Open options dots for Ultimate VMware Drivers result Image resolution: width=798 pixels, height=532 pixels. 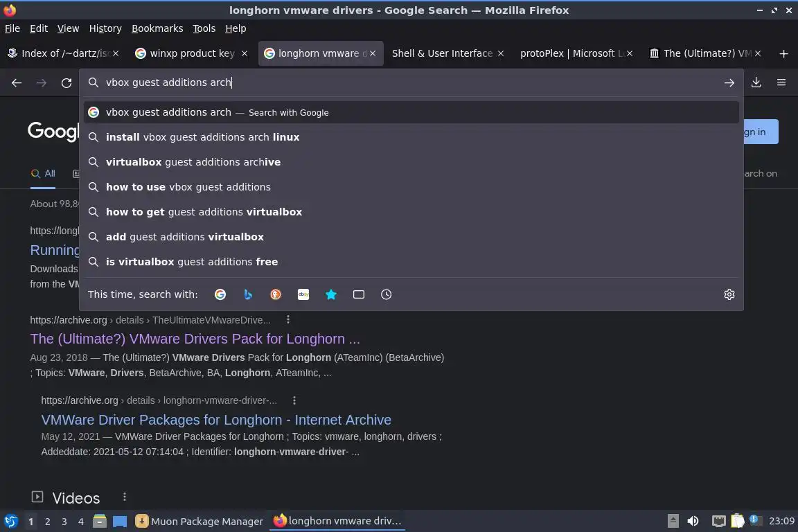pyautogui.click(x=288, y=319)
